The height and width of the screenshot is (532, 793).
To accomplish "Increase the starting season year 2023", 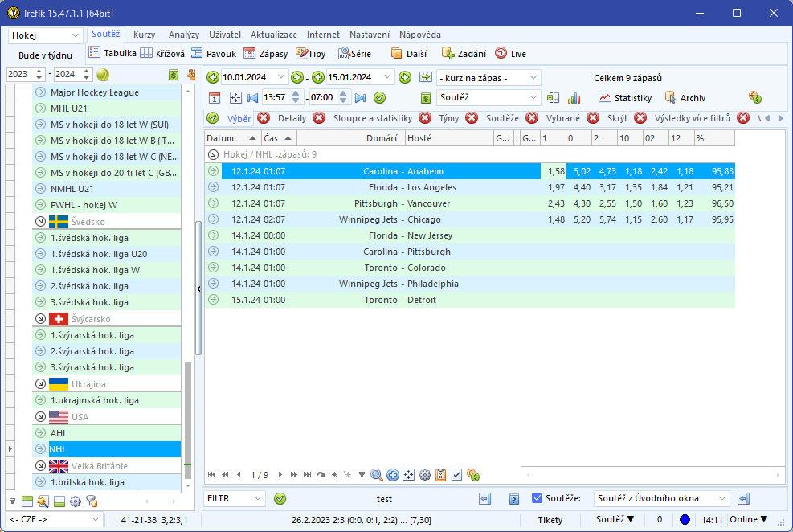I will coord(39,72).
